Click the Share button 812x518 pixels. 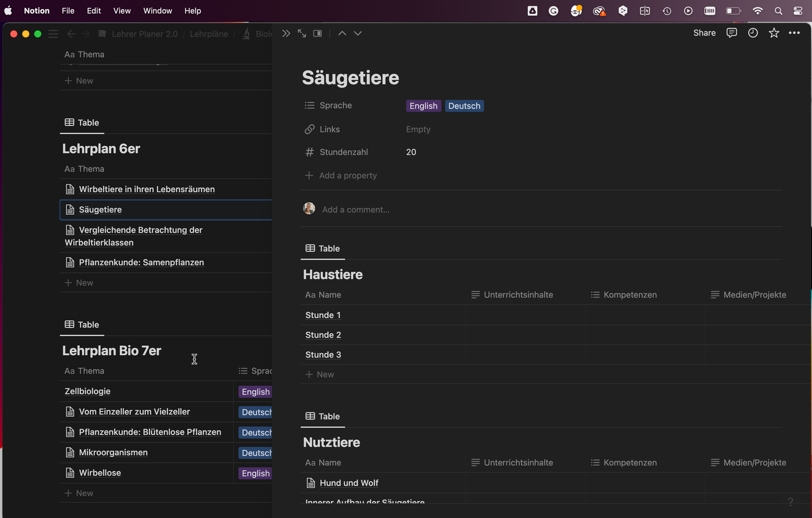pyautogui.click(x=704, y=33)
